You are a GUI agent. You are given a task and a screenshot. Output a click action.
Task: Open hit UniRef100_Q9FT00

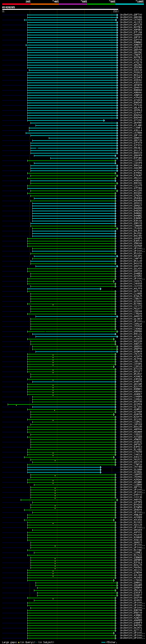point(131,15)
